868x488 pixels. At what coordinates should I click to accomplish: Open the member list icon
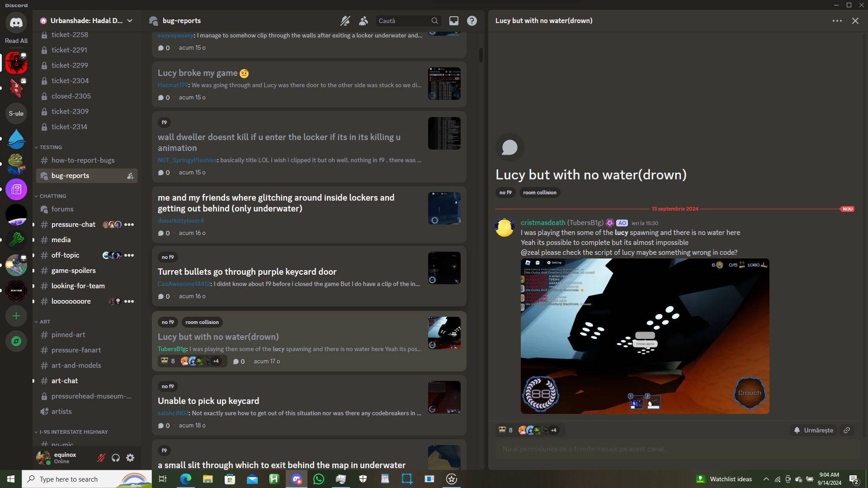click(x=363, y=21)
